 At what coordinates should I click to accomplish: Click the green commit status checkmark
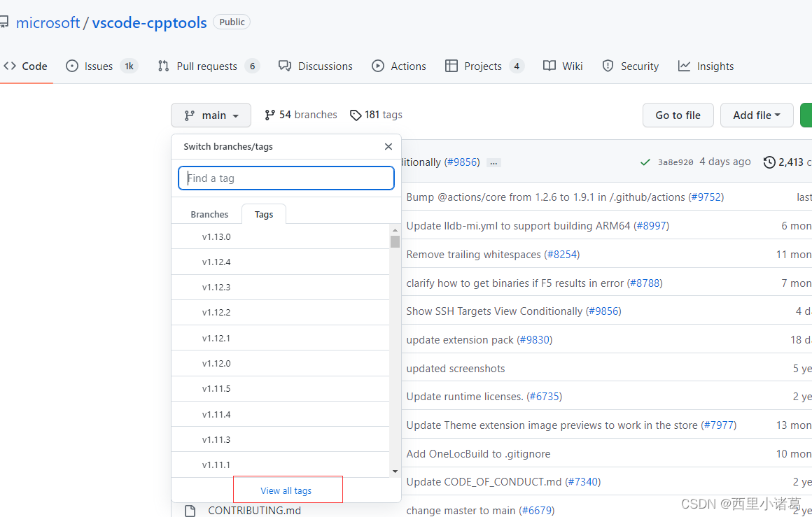(645, 162)
